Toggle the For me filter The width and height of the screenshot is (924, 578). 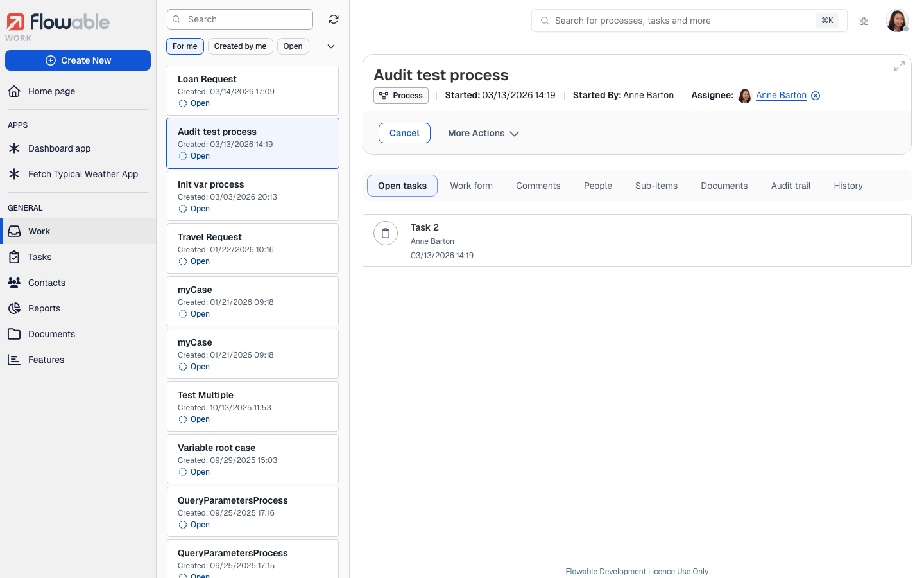[185, 46]
